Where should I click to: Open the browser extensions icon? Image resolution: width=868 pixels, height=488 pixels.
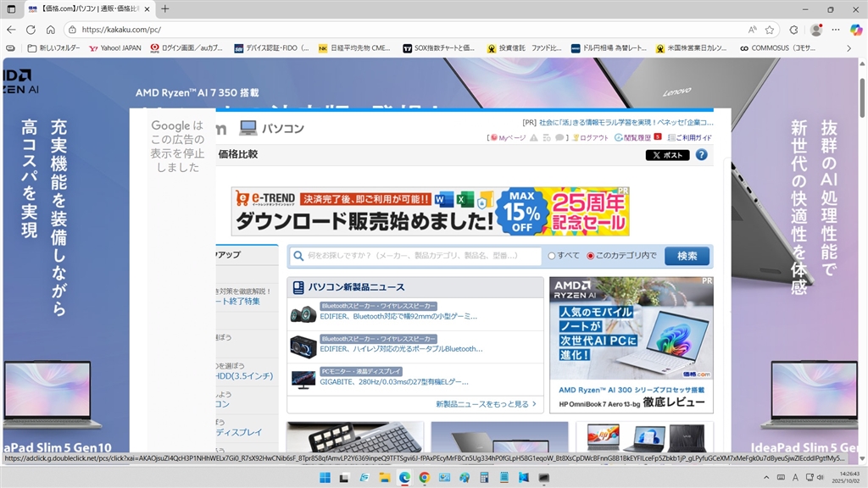[793, 30]
